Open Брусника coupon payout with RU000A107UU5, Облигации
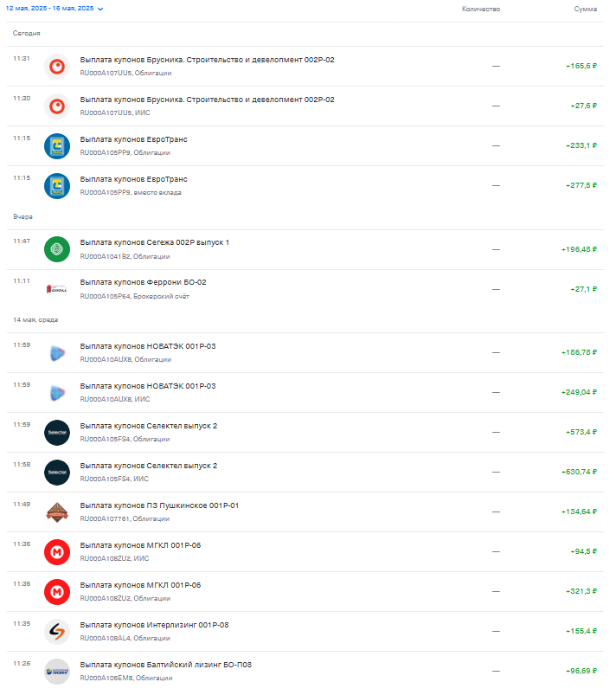This screenshot has height=695, width=616. pos(305,67)
